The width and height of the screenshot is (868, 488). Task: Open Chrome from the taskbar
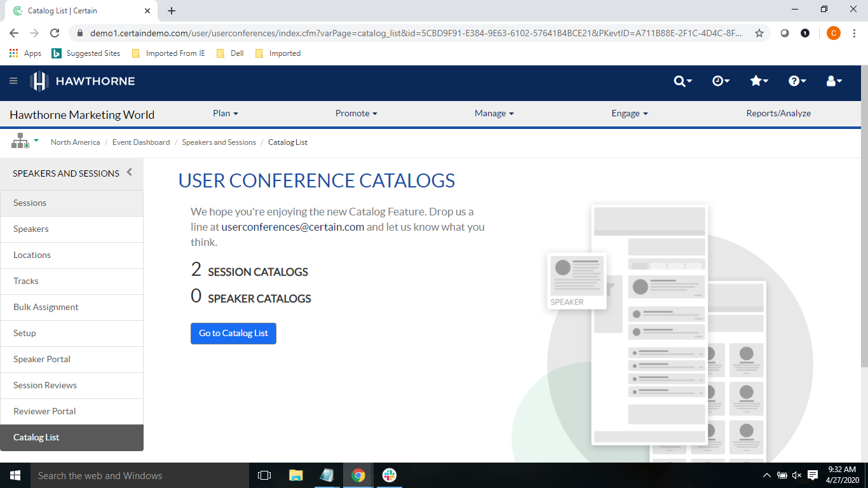(358, 475)
